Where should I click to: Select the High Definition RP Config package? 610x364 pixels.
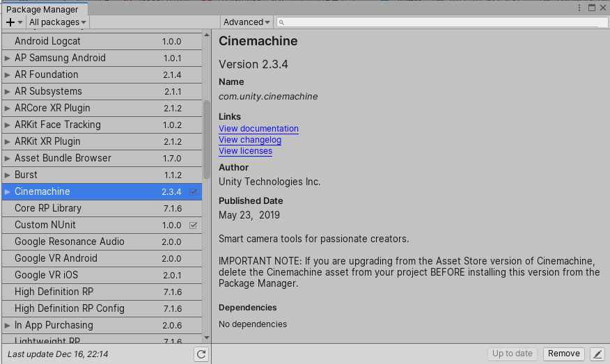(x=102, y=309)
